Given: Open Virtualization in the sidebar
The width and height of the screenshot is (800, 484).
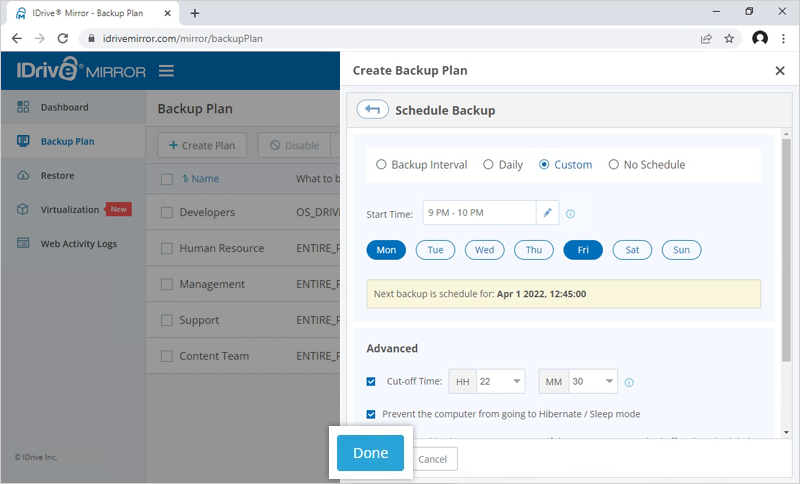Looking at the screenshot, I should (69, 210).
